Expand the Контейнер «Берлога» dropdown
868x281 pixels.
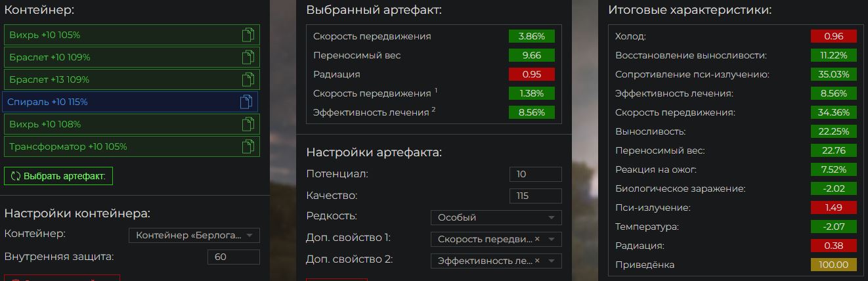click(194, 235)
